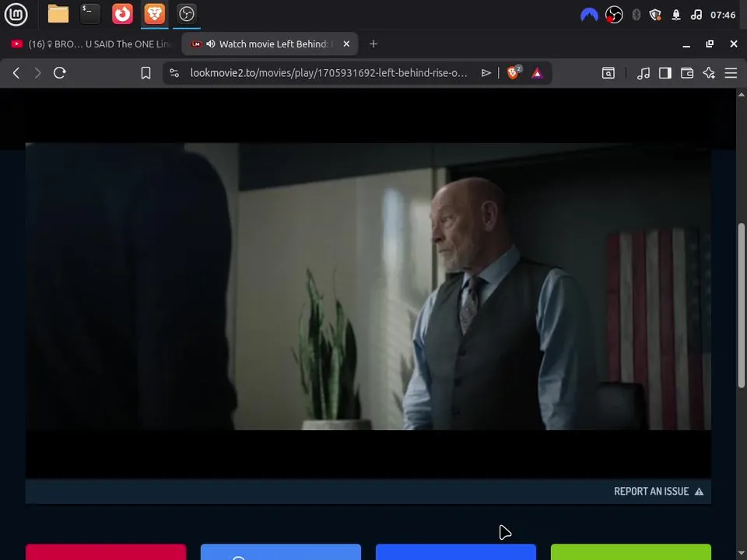Click the light blue button below player
Viewport: 747px width, 560px height.
pyautogui.click(x=281, y=552)
